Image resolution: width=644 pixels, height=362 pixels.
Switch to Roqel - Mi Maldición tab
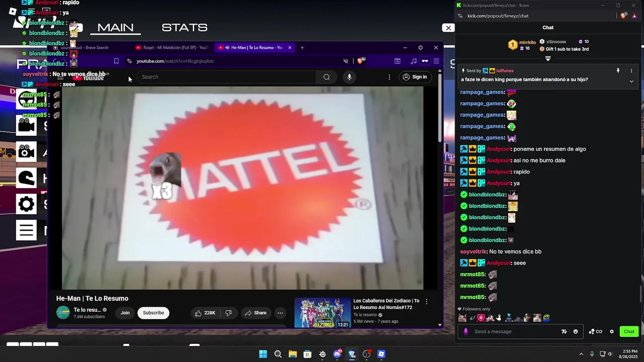172,48
